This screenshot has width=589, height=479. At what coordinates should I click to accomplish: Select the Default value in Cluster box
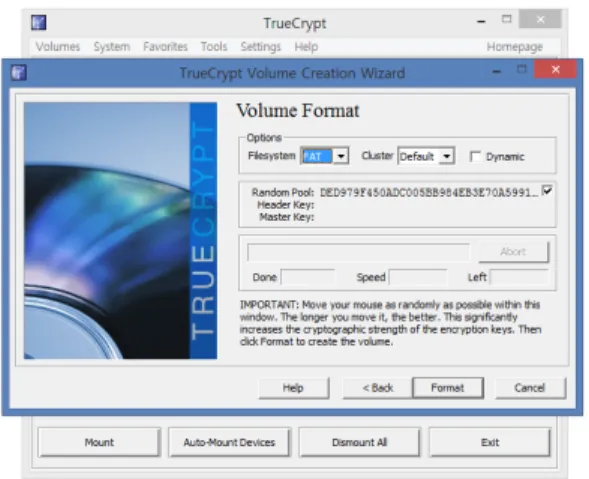(x=418, y=156)
